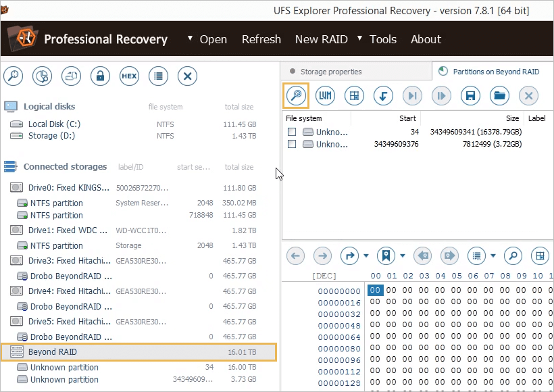Click the scan storage magnifier icon in left toolbar

(x=13, y=76)
